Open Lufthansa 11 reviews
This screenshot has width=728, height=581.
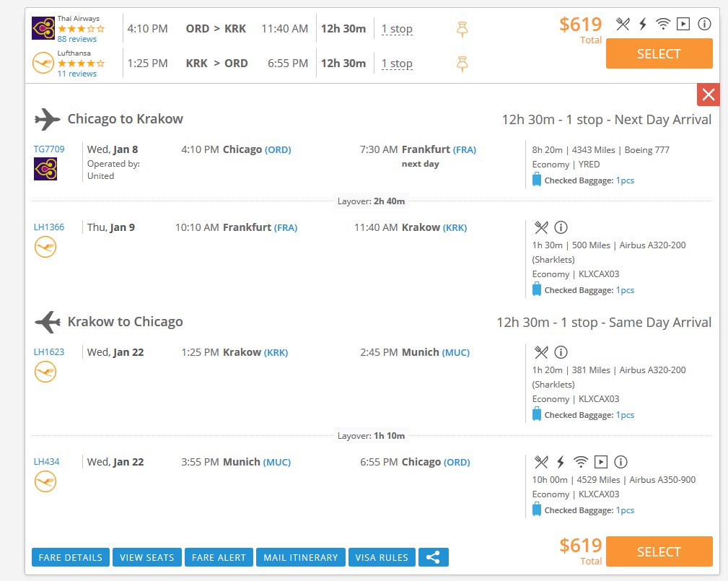77,74
